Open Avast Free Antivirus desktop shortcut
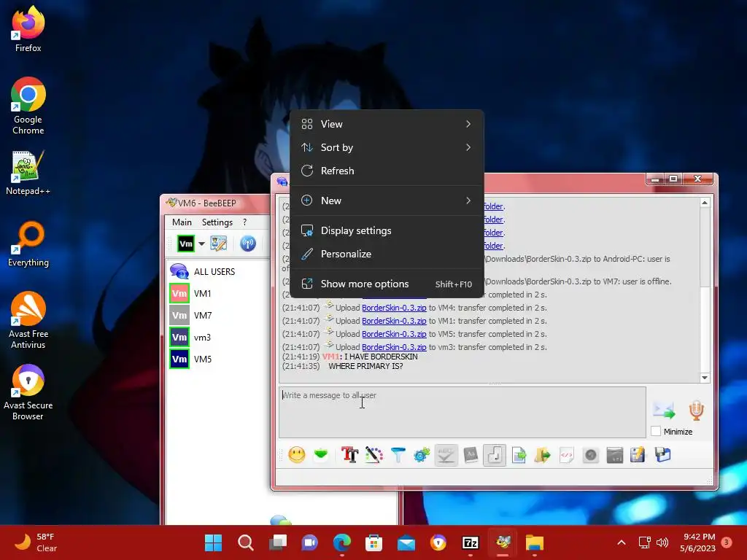The width and height of the screenshot is (747, 560). coord(28,320)
